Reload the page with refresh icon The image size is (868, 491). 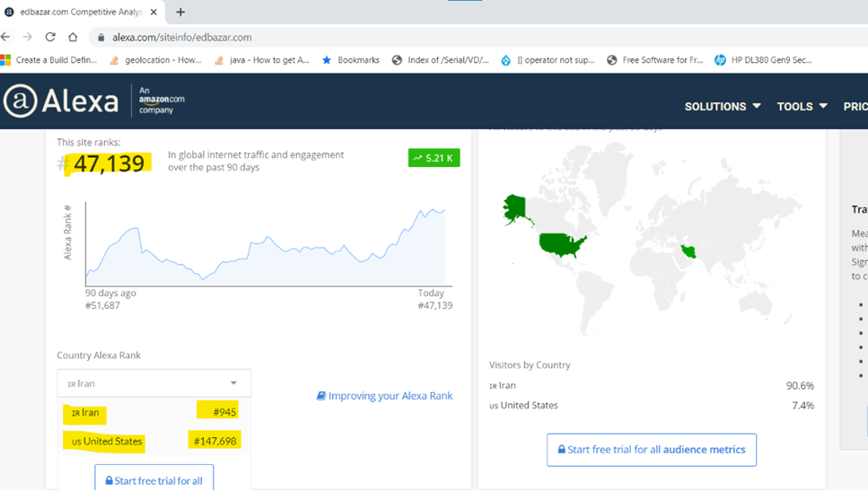point(50,37)
